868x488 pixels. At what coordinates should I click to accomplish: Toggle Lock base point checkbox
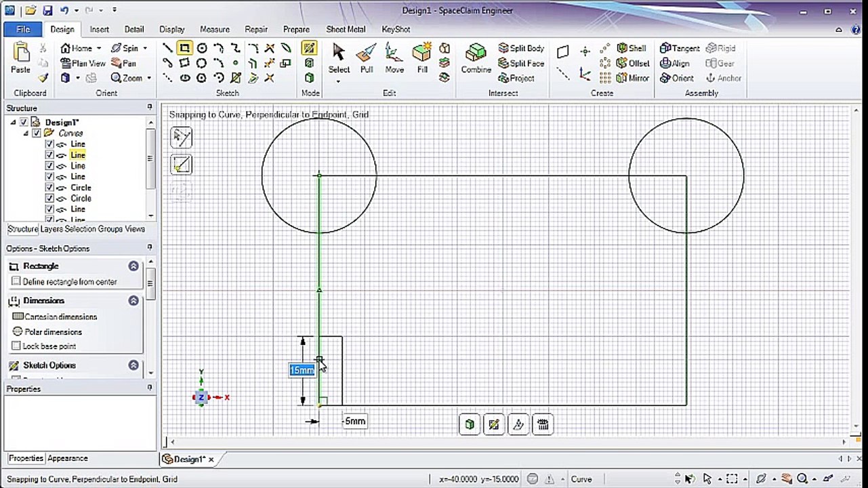point(16,346)
